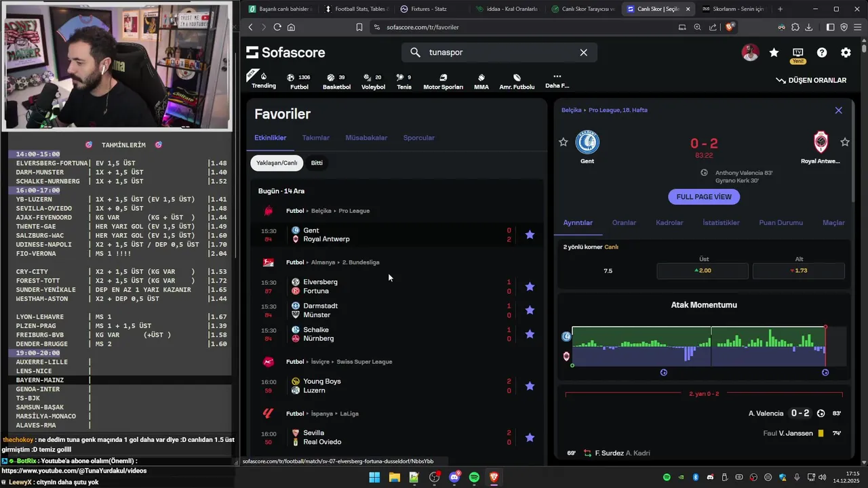Click the Atak Momentumu graph
This screenshot has width=868, height=488.
(709, 346)
